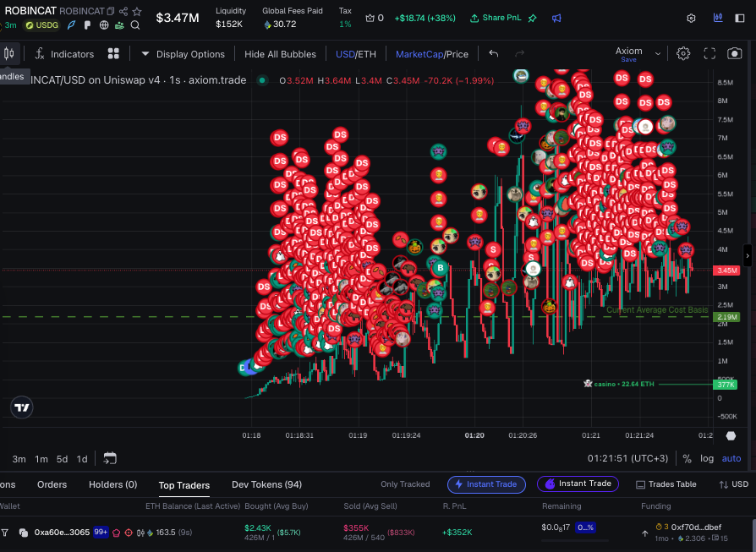Click the Share PnL button
The width and height of the screenshot is (756, 552).
click(x=496, y=18)
